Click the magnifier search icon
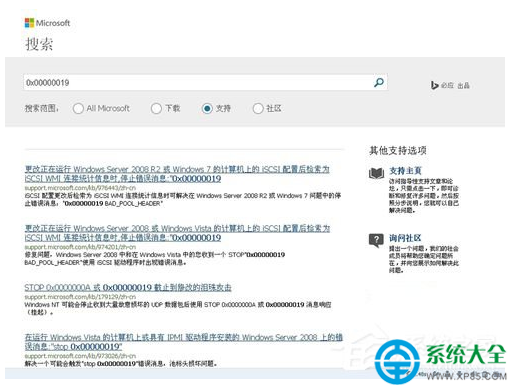The image size is (509, 387). click(379, 82)
